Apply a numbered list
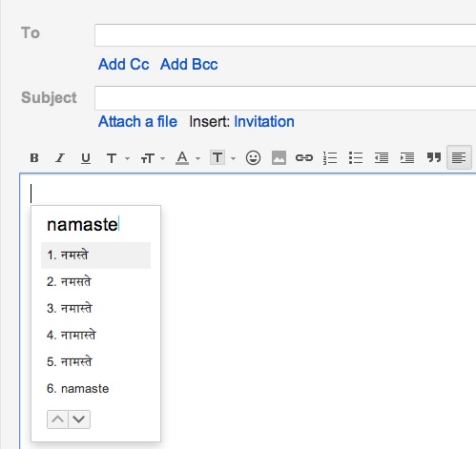 [330, 157]
